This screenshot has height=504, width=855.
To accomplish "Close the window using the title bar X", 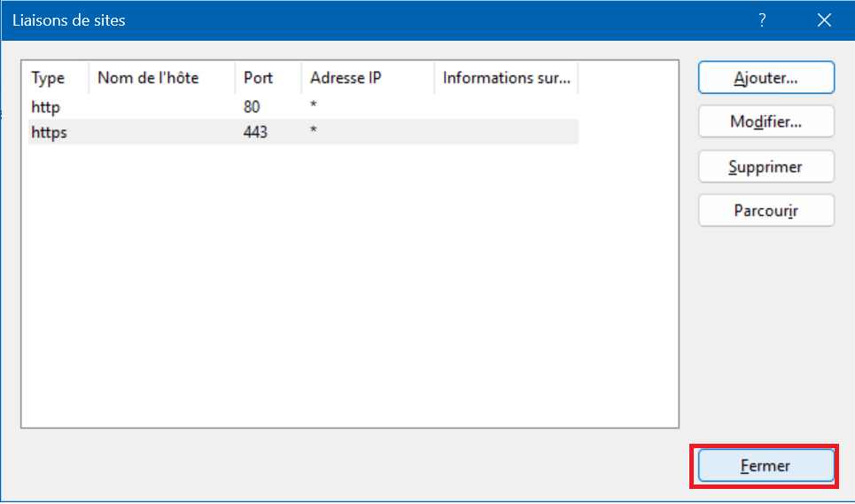I will (x=824, y=20).
